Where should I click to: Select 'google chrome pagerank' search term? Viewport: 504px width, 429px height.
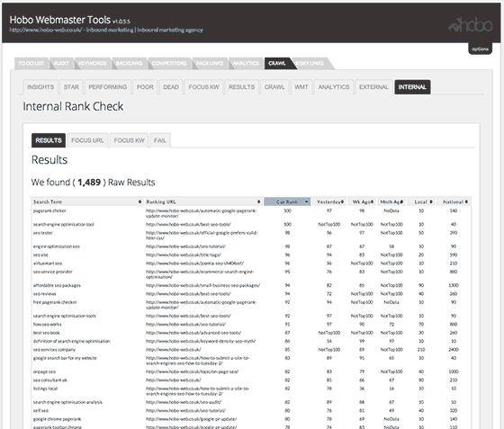pyautogui.click(x=58, y=419)
